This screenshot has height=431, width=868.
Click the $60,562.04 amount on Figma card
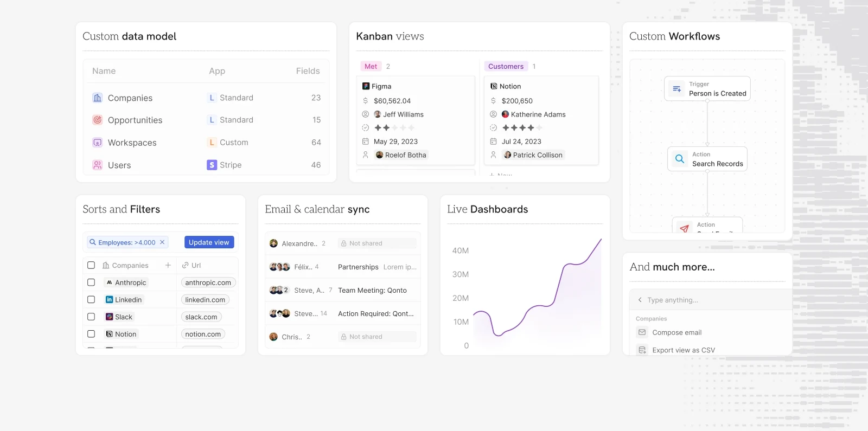pos(392,101)
